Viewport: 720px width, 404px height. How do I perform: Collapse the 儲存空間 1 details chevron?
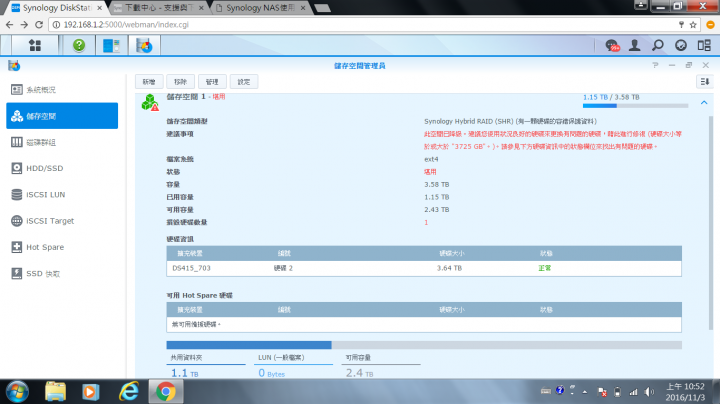(x=704, y=103)
